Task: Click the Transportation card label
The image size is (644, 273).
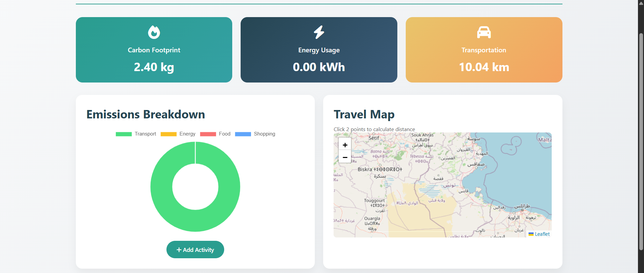Action: 484,50
